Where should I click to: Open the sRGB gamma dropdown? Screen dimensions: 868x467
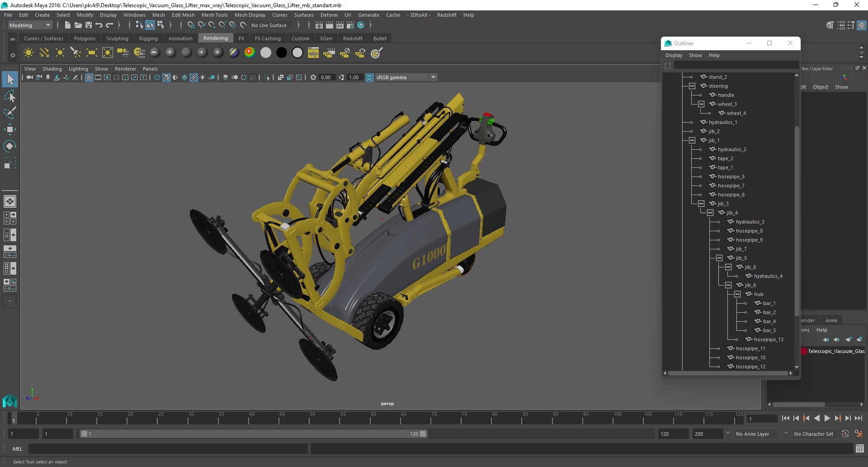click(406, 77)
